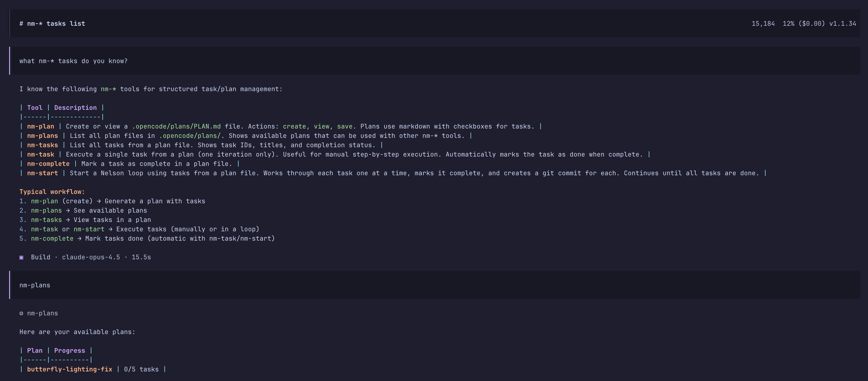Click the 'Description' table header
The image size is (868, 381).
(x=75, y=108)
